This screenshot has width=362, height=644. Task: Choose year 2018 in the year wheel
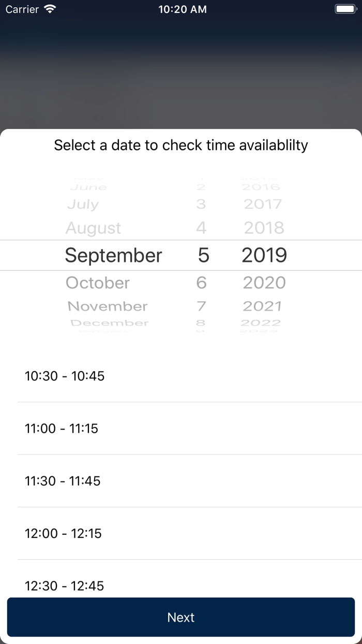(264, 228)
